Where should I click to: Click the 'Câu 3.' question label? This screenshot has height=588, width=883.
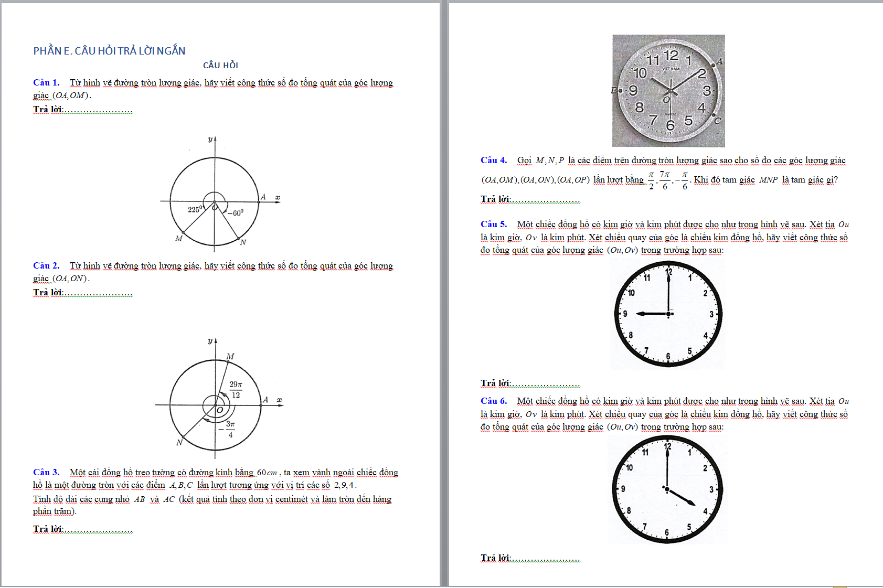pyautogui.click(x=46, y=472)
